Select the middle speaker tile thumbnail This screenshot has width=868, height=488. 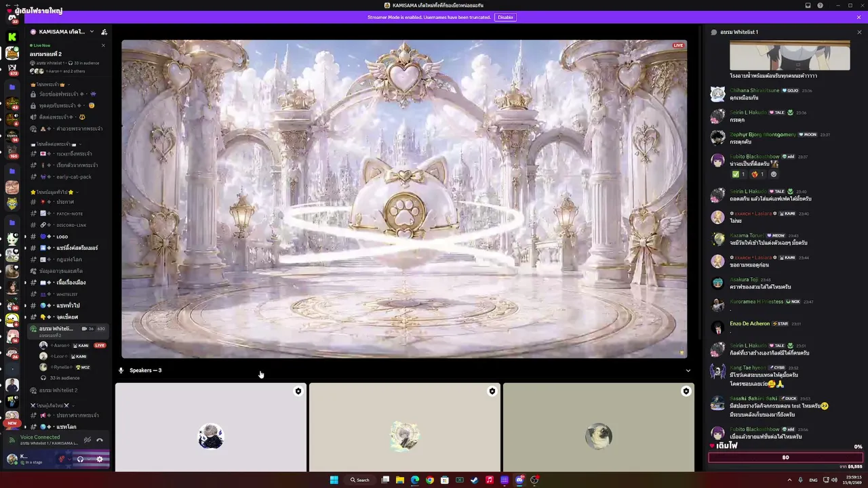pyautogui.click(x=405, y=427)
